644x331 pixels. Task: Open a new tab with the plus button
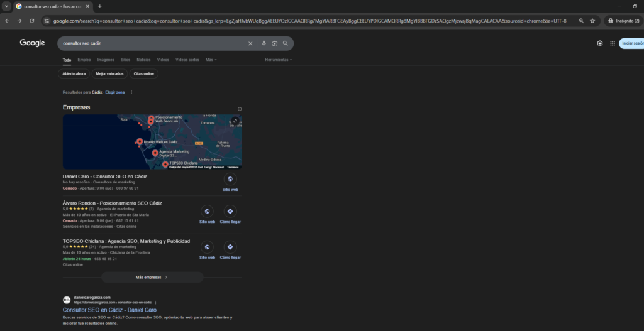click(x=100, y=6)
